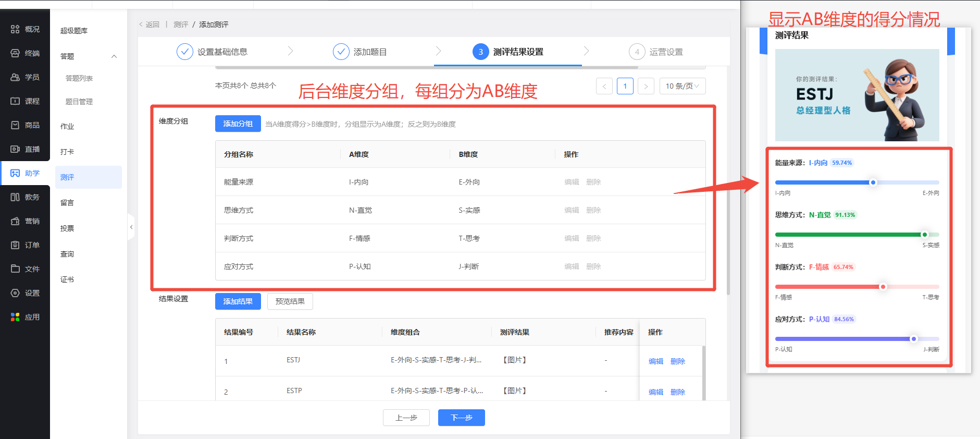
Task: Select the 课程 course icon
Action: pyautogui.click(x=15, y=101)
